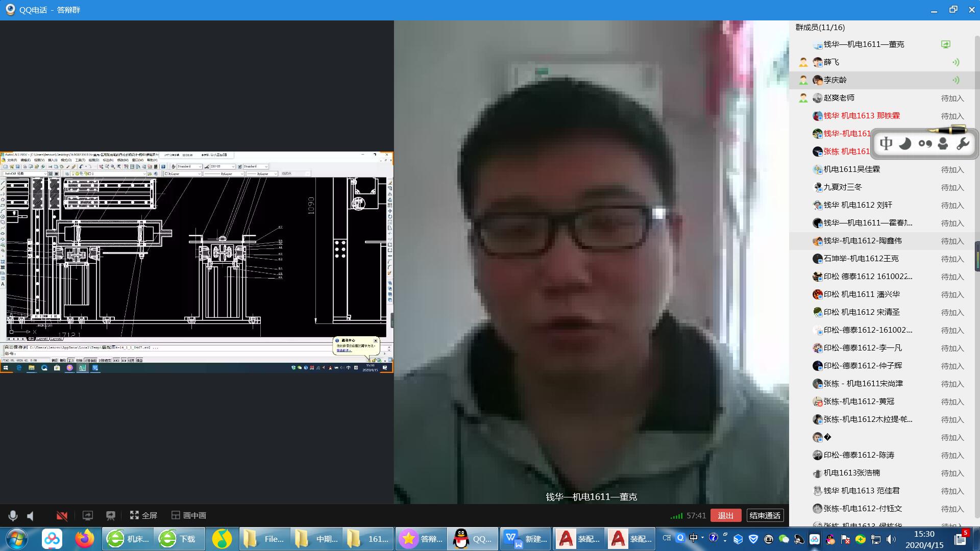Switch to fullscreen with 全屏

click(143, 515)
